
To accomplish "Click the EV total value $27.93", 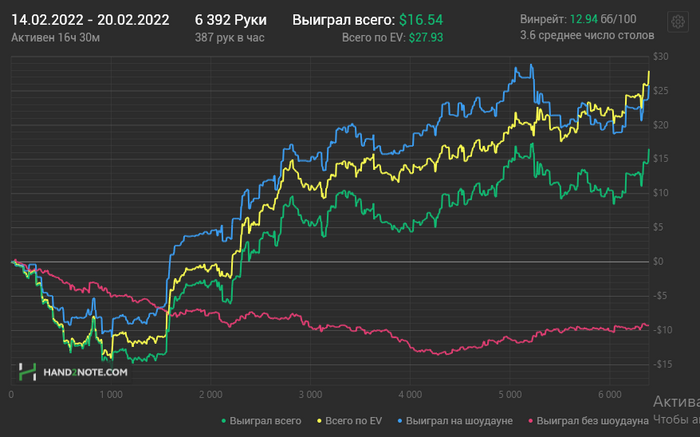I will tap(426, 37).
